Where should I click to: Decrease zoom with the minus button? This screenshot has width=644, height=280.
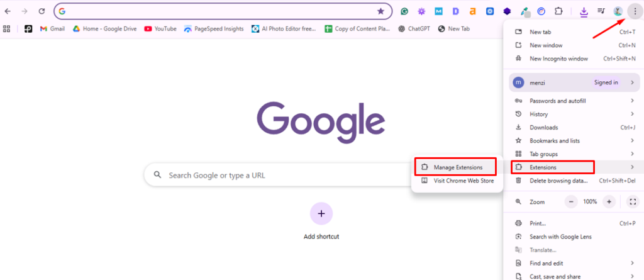click(x=571, y=202)
